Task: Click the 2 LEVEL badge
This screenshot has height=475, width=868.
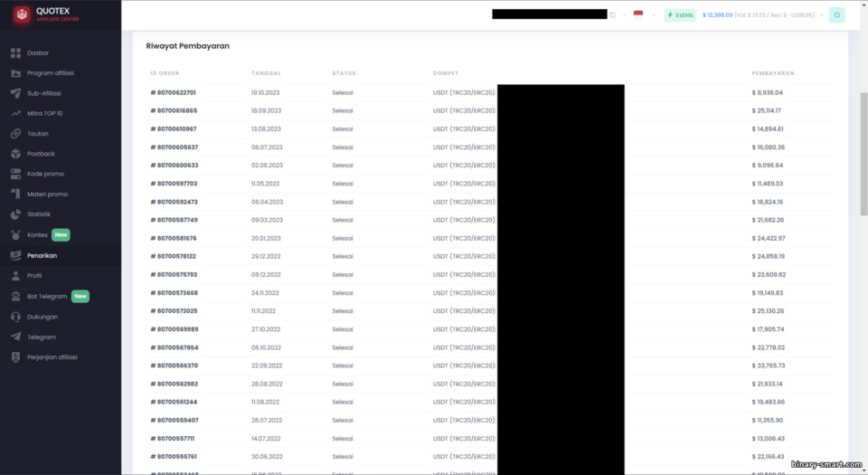Action: (x=680, y=15)
